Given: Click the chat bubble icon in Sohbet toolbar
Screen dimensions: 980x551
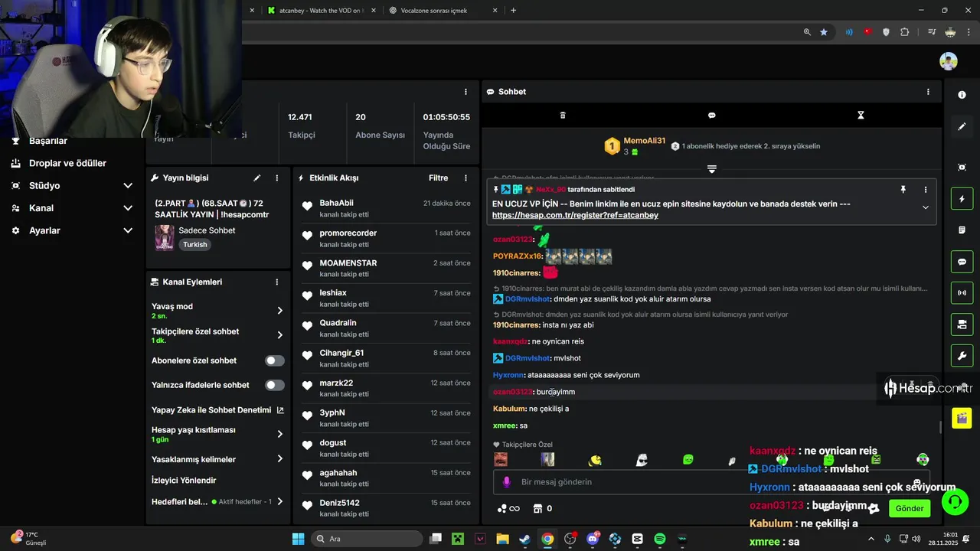Looking at the screenshot, I should pyautogui.click(x=711, y=116).
